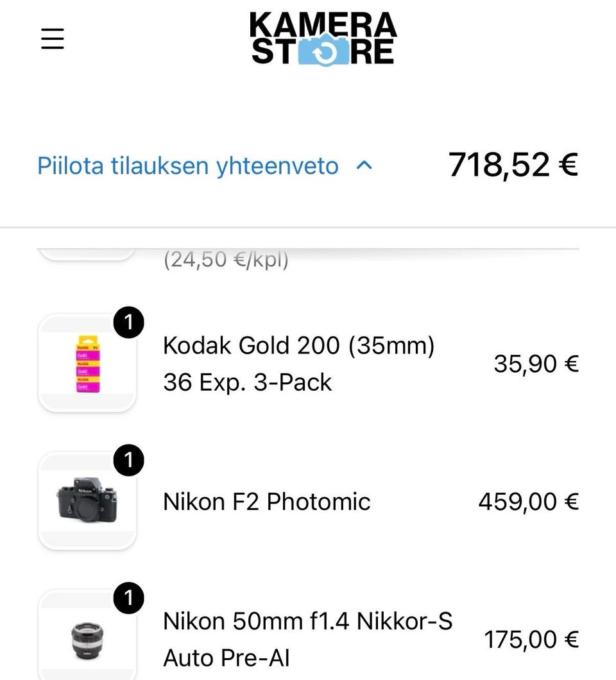Collapse order summary with chevron

click(364, 166)
